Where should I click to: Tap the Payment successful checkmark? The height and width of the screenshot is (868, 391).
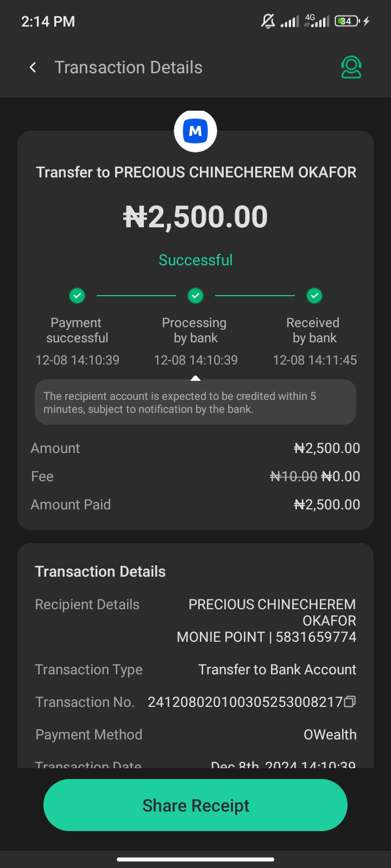(77, 296)
